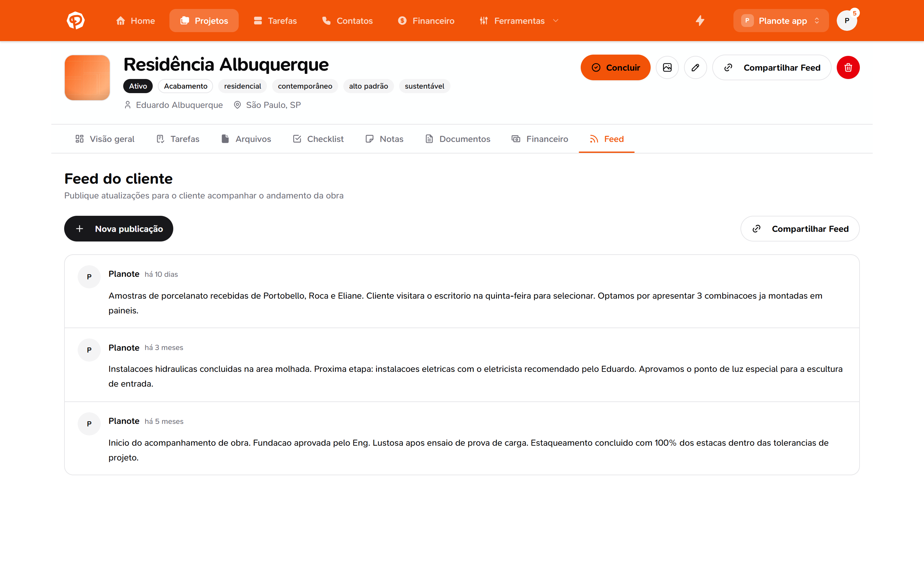Click avatar of the há 5 meses post

point(89,424)
